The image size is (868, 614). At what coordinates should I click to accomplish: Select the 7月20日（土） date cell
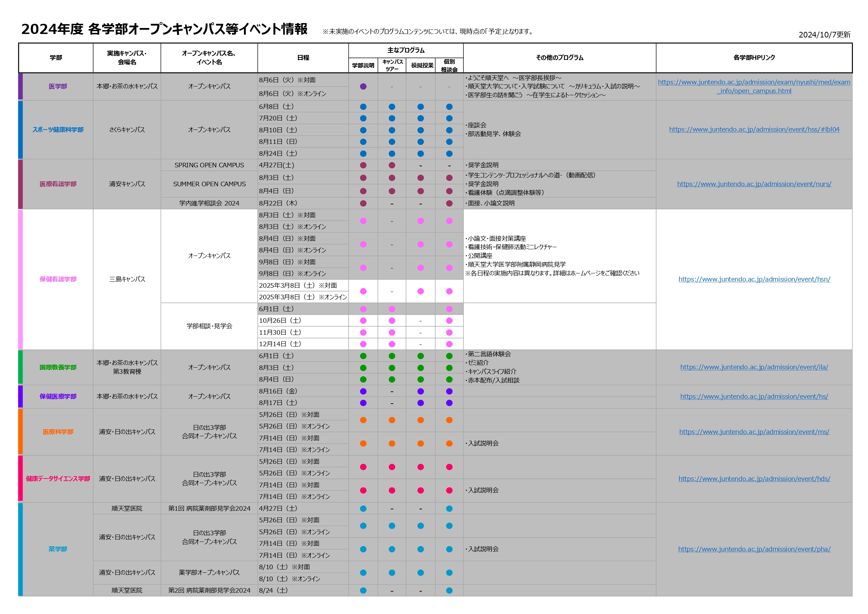click(303, 118)
